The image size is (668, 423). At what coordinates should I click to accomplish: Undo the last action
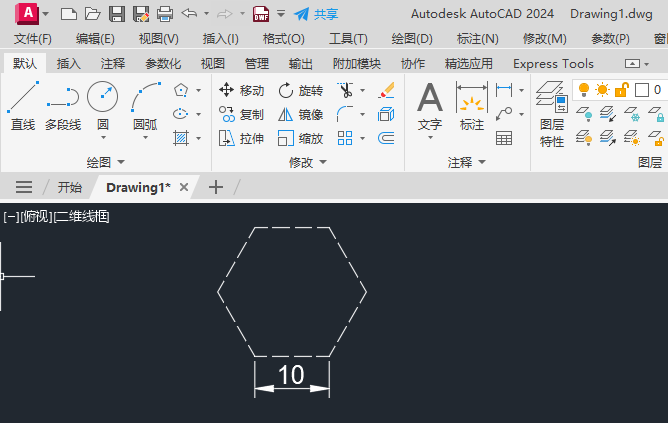pyautogui.click(x=189, y=14)
